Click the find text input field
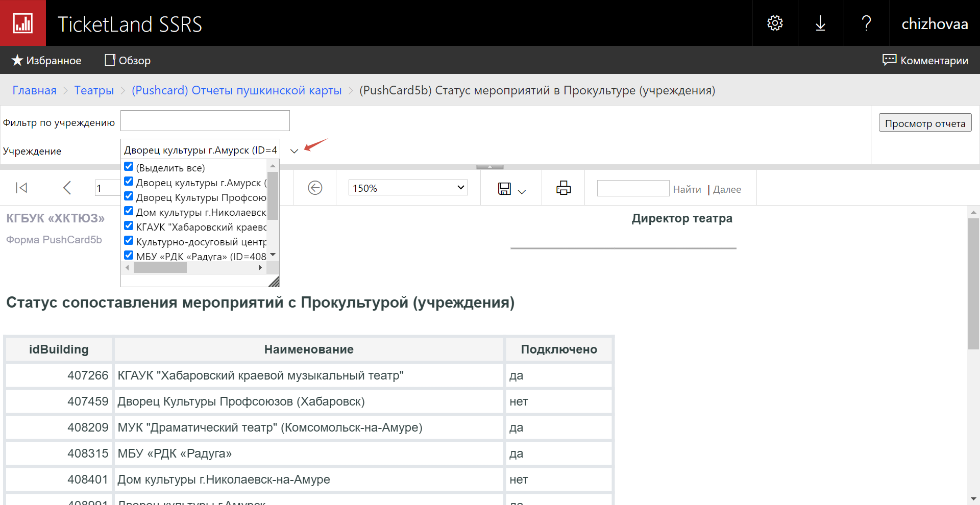 pos(633,188)
